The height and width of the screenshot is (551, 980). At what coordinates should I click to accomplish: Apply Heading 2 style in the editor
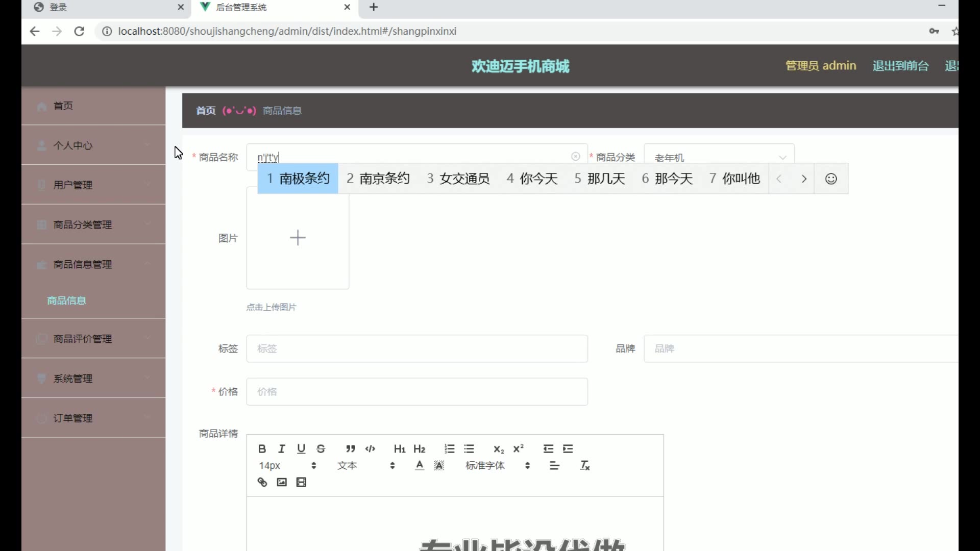coord(419,449)
